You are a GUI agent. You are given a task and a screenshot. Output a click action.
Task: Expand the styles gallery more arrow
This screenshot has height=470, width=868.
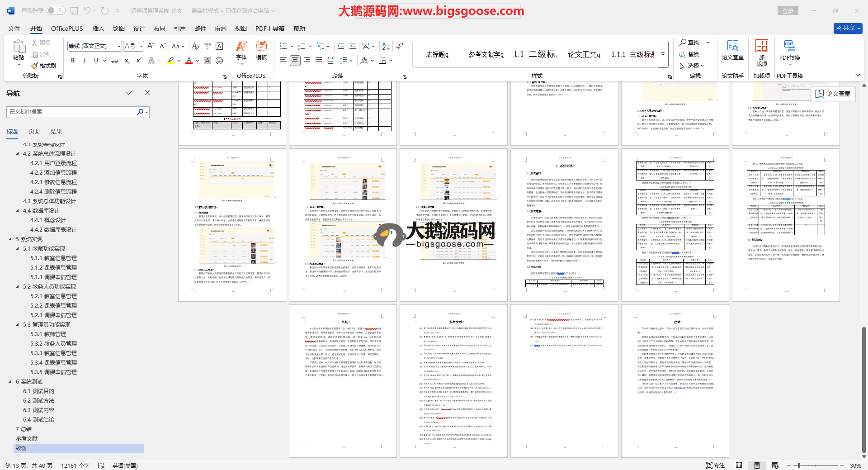pos(663,54)
